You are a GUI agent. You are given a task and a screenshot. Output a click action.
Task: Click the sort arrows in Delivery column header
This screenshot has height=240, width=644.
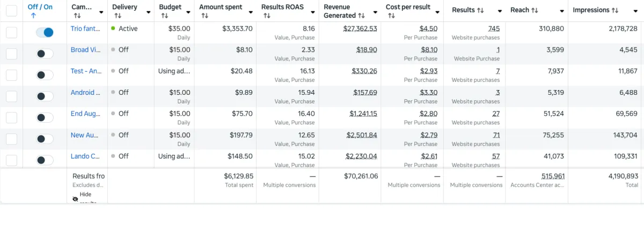point(116,16)
